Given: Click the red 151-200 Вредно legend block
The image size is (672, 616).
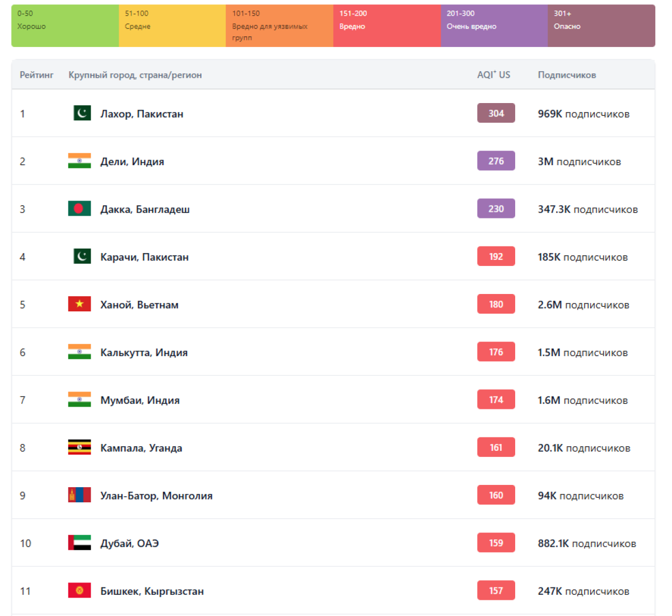Looking at the screenshot, I should coord(386,26).
